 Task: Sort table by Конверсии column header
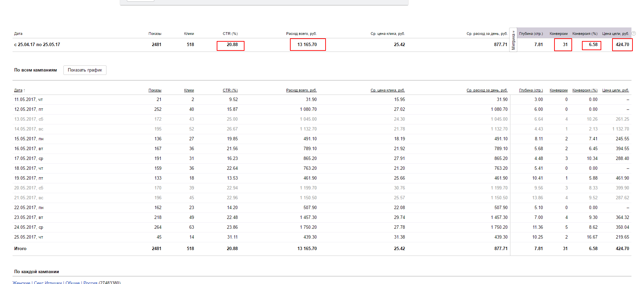point(558,90)
